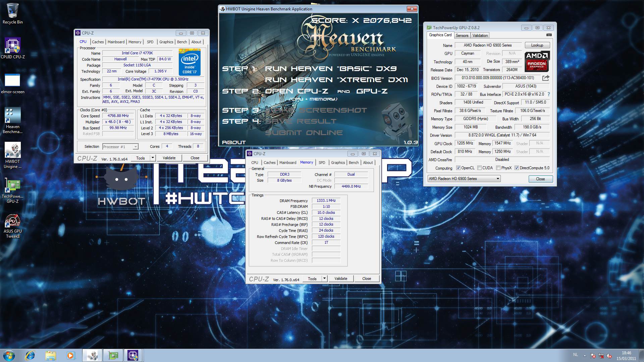Toggle the DirectCompute 5.0 checkbox
This screenshot has height=362, width=644.
(517, 168)
